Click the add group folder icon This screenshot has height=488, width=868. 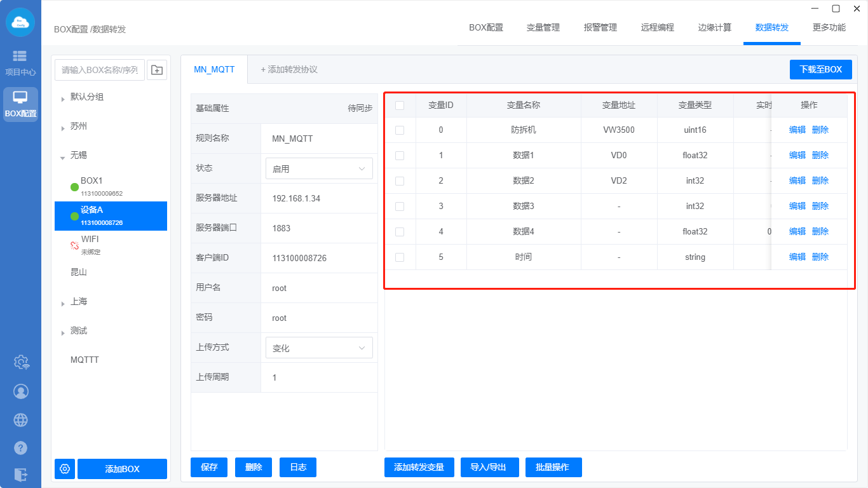157,70
